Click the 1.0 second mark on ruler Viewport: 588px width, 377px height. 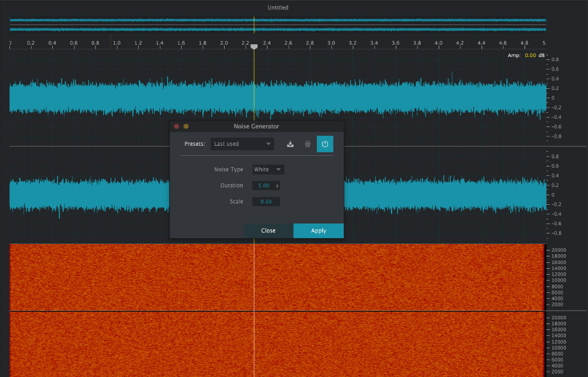[116, 43]
